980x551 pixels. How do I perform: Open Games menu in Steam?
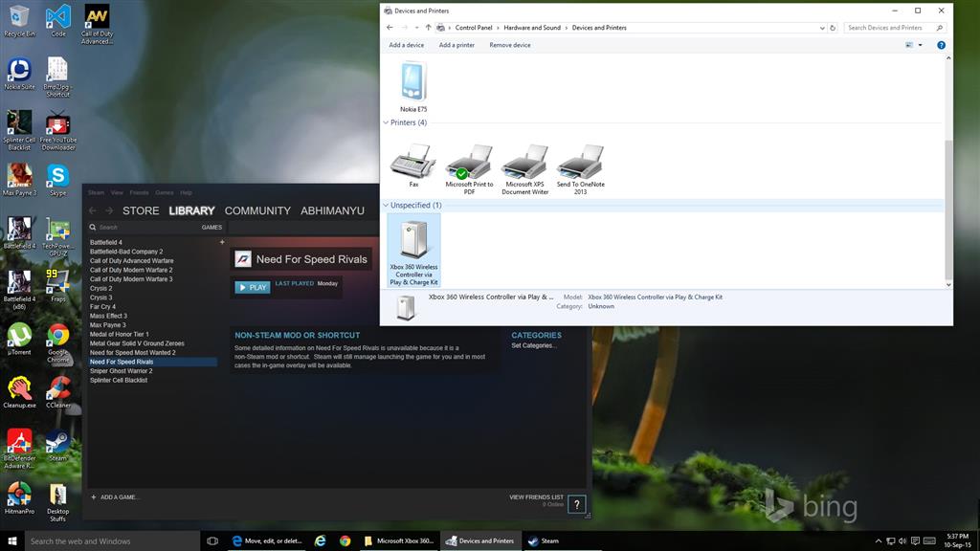click(x=165, y=192)
